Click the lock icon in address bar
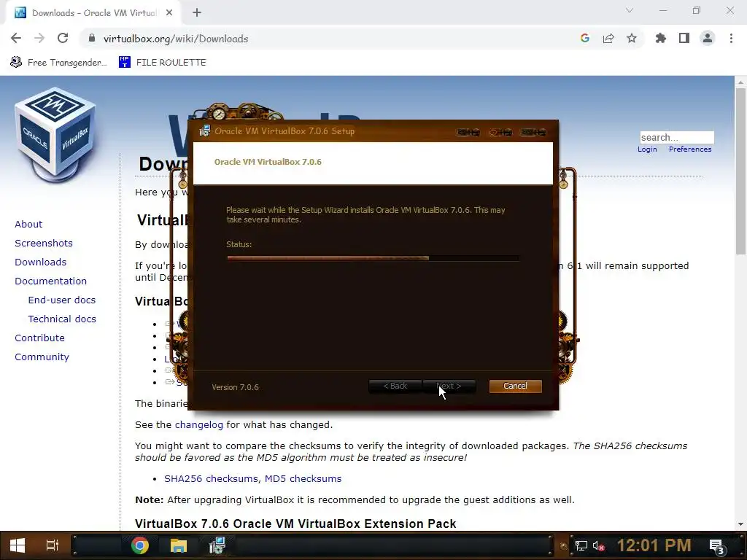This screenshot has width=747, height=560. click(92, 39)
